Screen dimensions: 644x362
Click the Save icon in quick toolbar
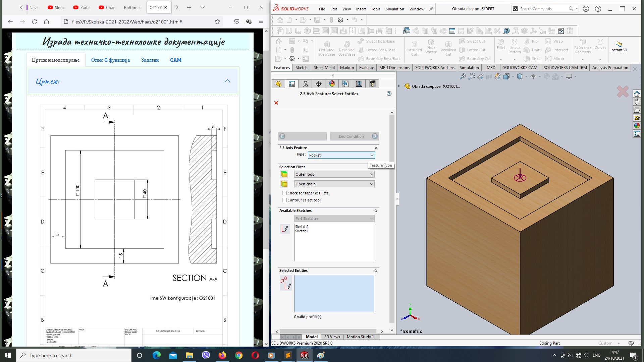point(317,20)
